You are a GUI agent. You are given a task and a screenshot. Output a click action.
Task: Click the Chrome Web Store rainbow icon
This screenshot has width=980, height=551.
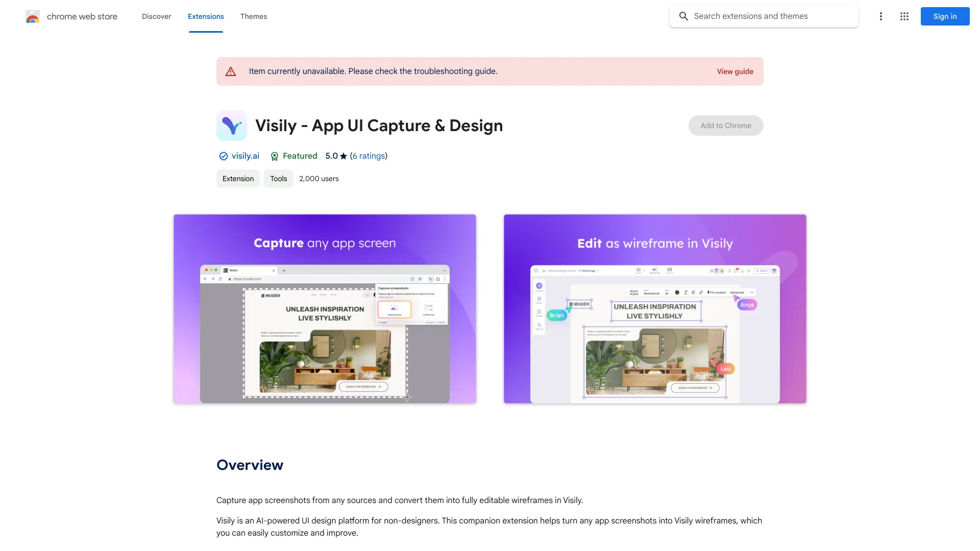point(32,16)
